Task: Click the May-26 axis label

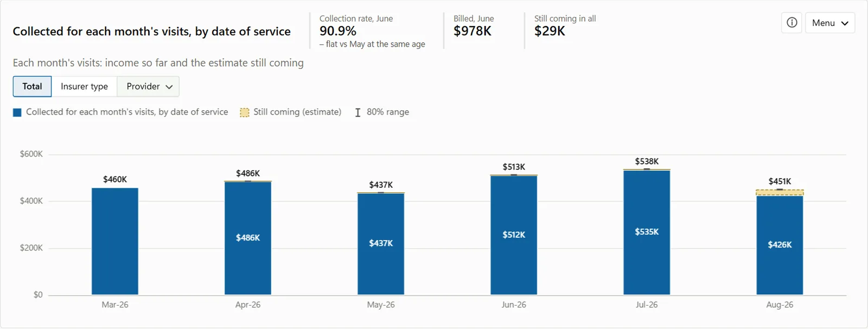Action: click(x=381, y=305)
